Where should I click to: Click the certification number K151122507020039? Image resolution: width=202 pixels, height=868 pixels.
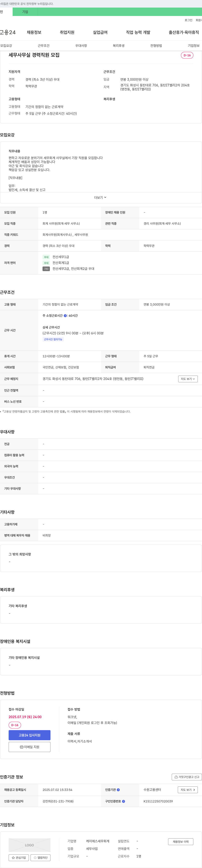[x=158, y=801]
